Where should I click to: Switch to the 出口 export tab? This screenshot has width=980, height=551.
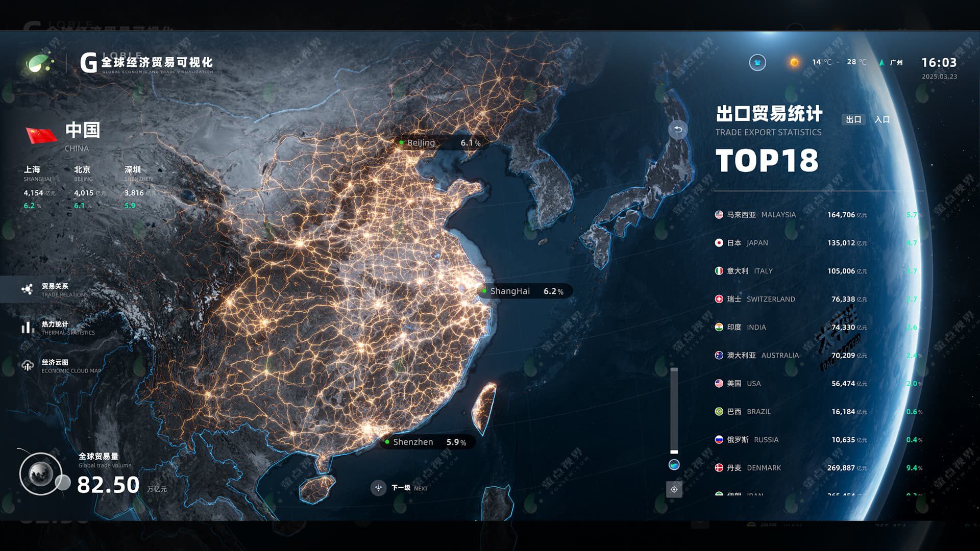tap(853, 119)
